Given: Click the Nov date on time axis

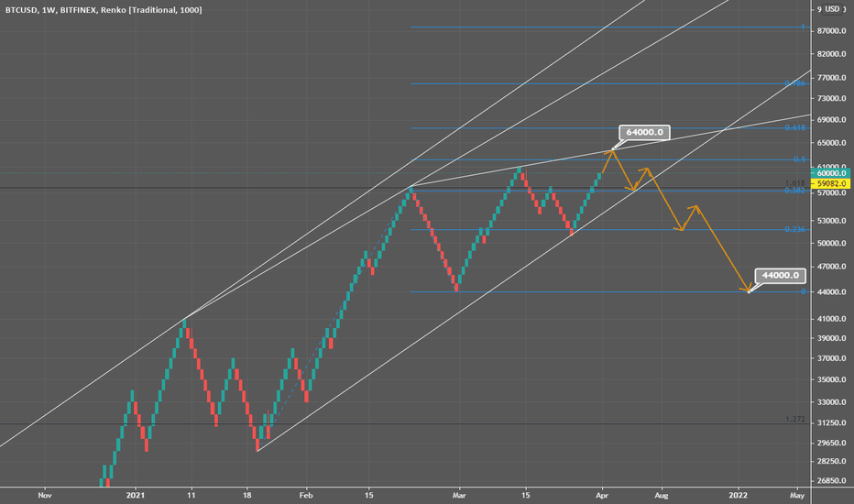Looking at the screenshot, I should point(45,495).
